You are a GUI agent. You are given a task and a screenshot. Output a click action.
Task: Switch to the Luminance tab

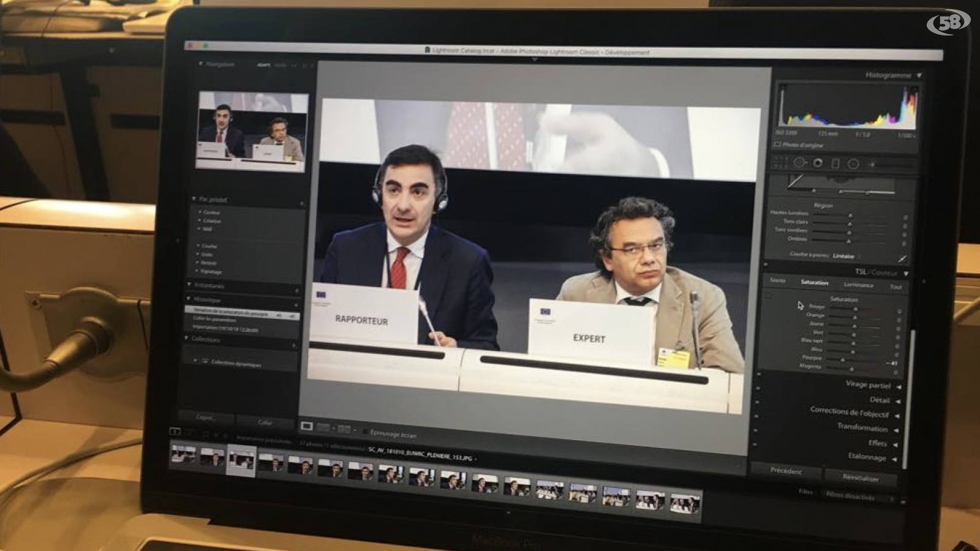point(858,285)
